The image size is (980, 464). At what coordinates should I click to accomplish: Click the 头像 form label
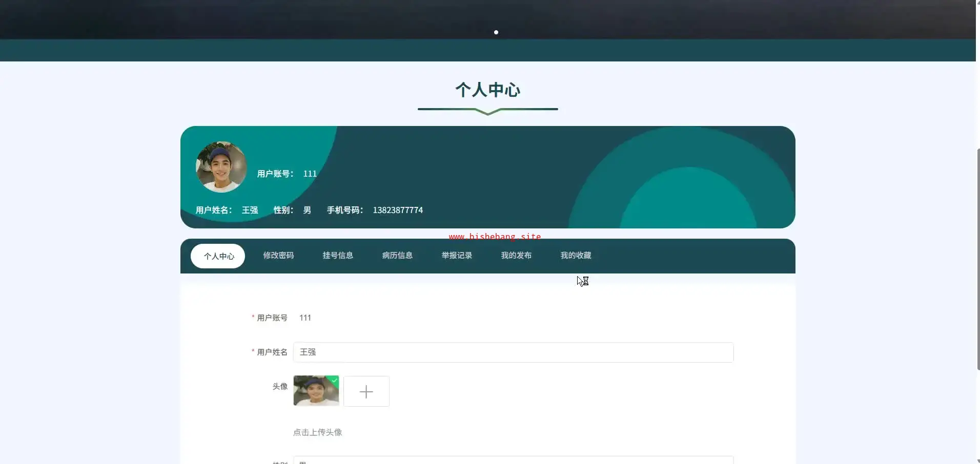click(x=280, y=387)
